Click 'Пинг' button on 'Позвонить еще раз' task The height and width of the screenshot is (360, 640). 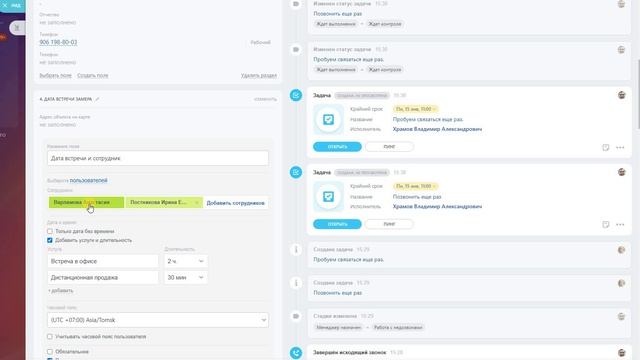pyautogui.click(x=389, y=224)
